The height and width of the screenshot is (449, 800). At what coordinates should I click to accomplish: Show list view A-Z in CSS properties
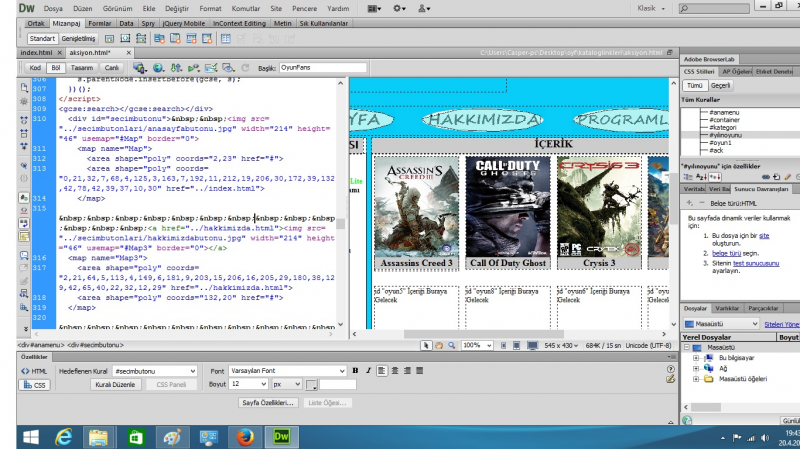click(701, 177)
